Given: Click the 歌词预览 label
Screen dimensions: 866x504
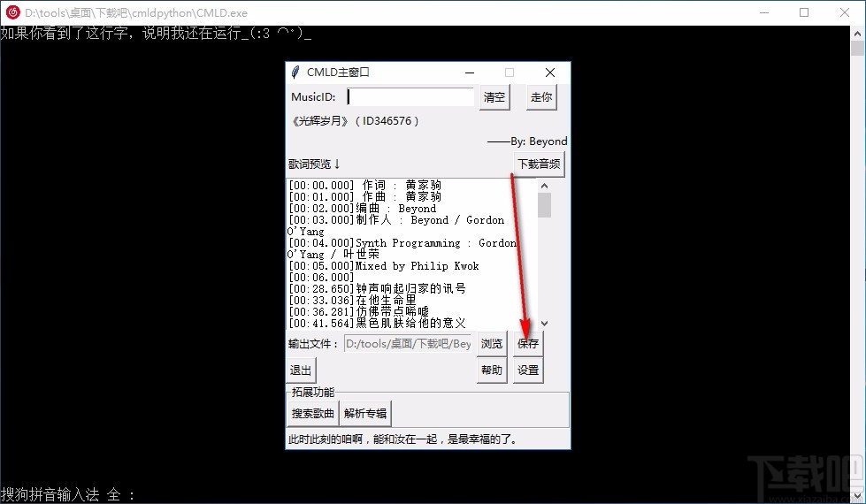Looking at the screenshot, I should point(314,164).
